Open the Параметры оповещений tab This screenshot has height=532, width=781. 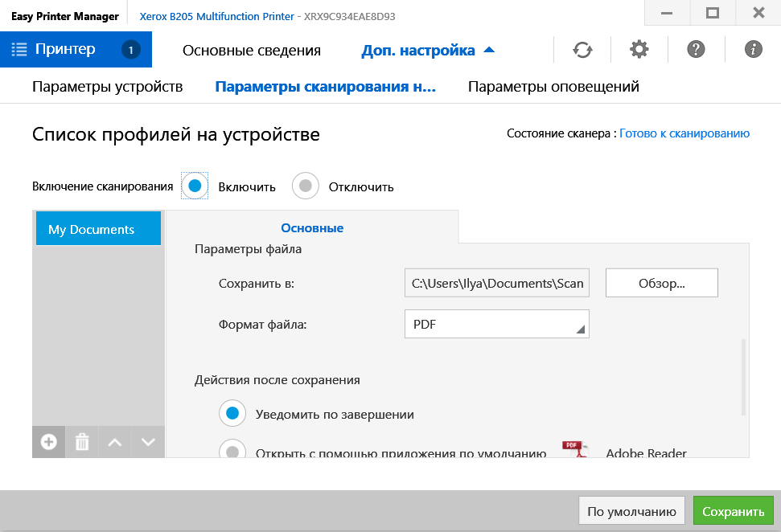(x=553, y=87)
